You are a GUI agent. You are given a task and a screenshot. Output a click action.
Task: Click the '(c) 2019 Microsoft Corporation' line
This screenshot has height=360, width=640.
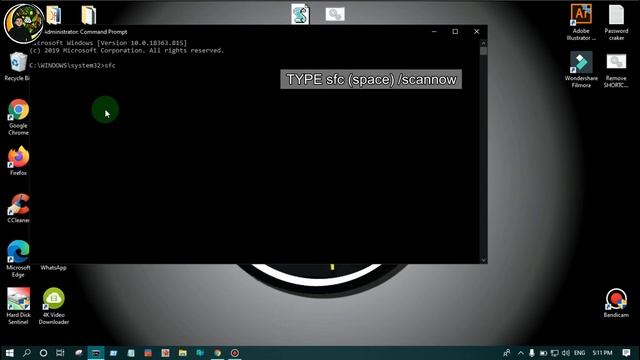click(x=127, y=51)
